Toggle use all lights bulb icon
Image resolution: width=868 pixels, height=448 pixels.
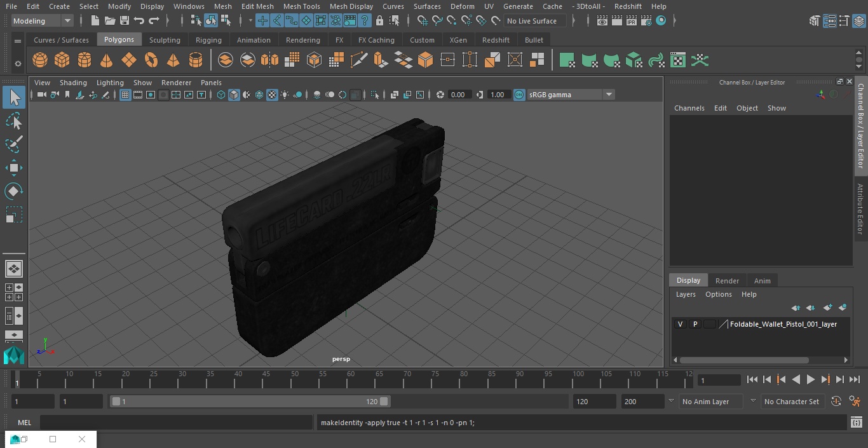[x=285, y=95]
